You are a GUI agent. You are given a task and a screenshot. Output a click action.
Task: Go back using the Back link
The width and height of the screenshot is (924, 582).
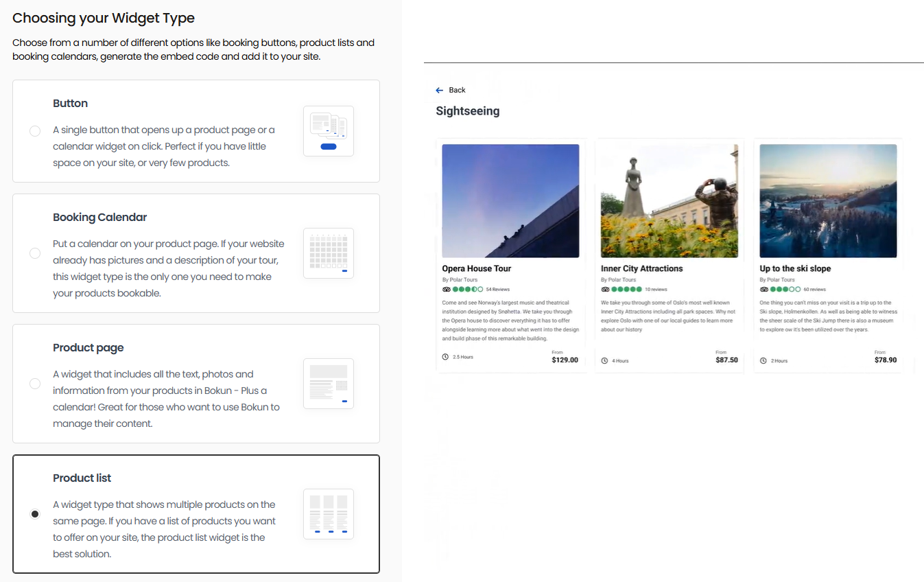[457, 91]
